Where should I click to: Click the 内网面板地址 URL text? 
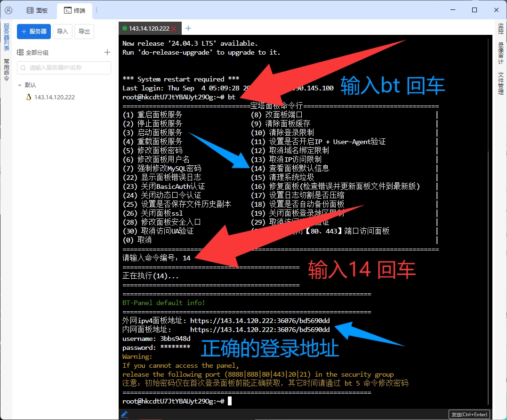pos(260,330)
